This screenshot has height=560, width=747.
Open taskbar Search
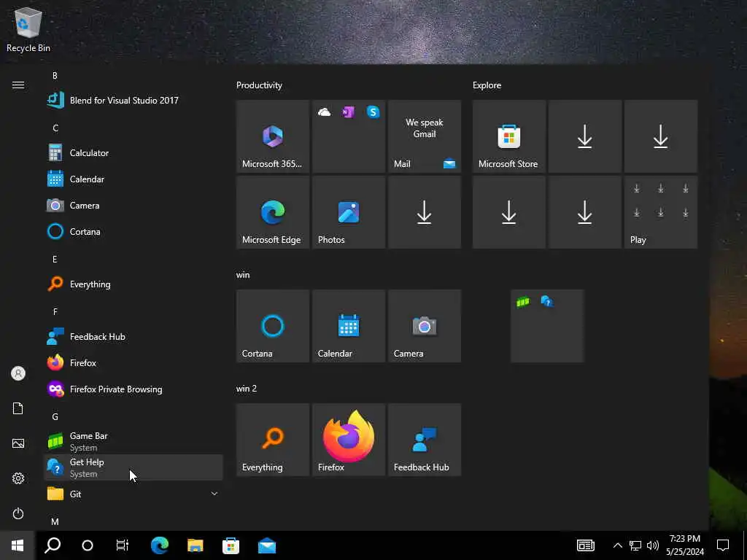(53, 545)
